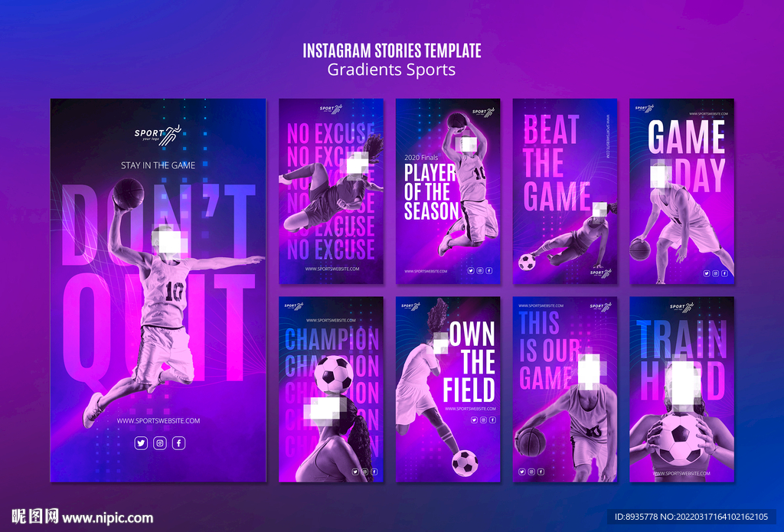Click the 'THIS IS OUR GAME' headline
784x532 pixels.
[550, 351]
